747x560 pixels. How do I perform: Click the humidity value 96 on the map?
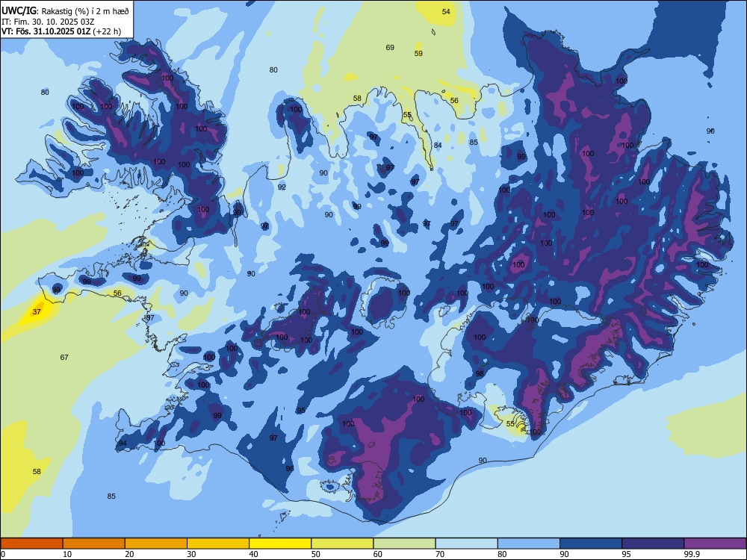290,469
